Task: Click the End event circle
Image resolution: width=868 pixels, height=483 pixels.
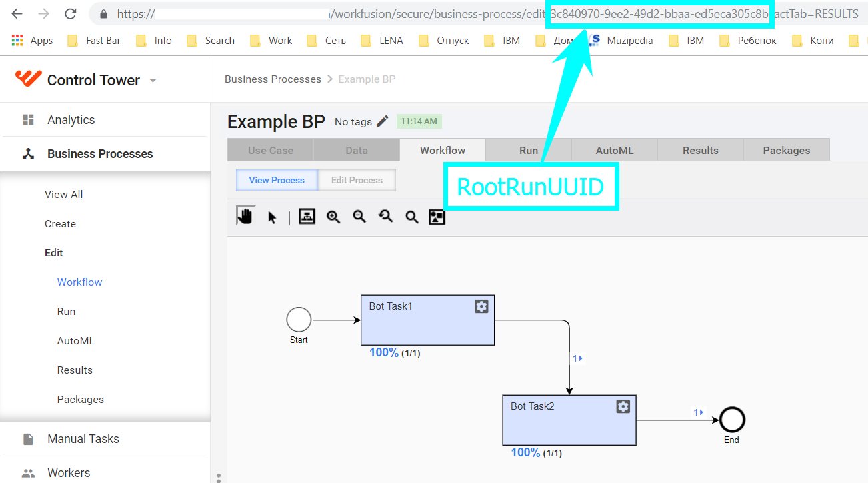Action: (x=731, y=420)
